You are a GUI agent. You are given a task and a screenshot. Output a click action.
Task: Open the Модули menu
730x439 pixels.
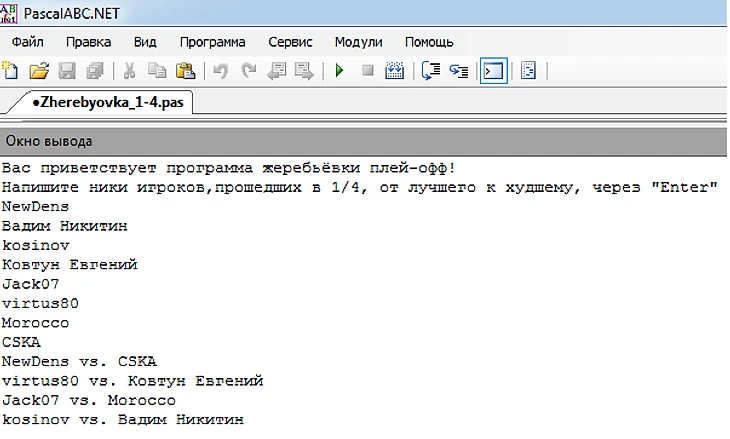pos(358,42)
